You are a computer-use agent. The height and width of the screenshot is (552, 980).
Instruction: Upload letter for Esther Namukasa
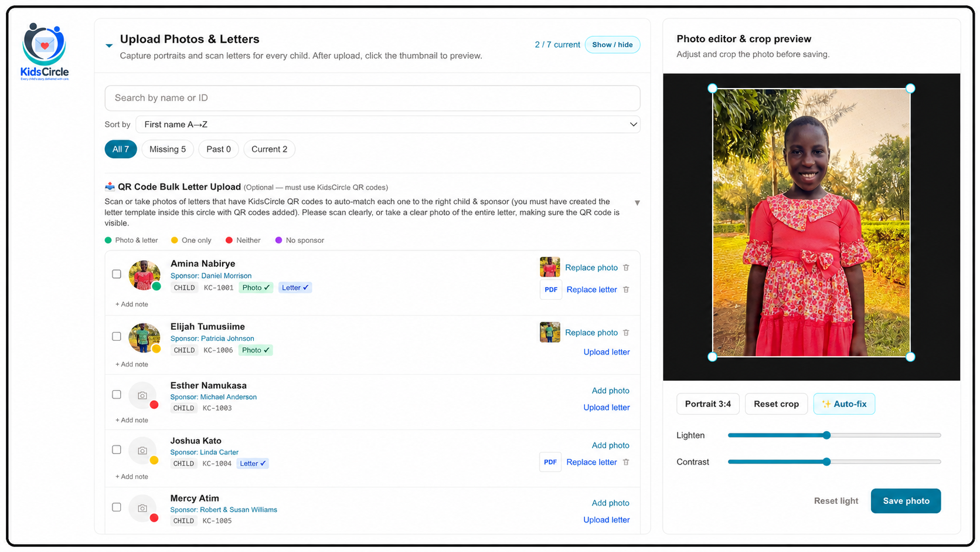point(607,408)
